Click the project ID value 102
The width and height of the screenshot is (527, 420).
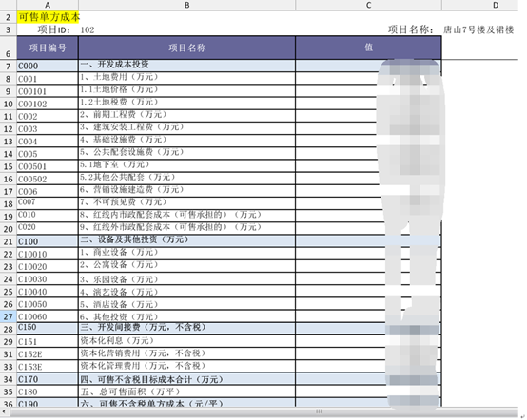click(x=88, y=29)
